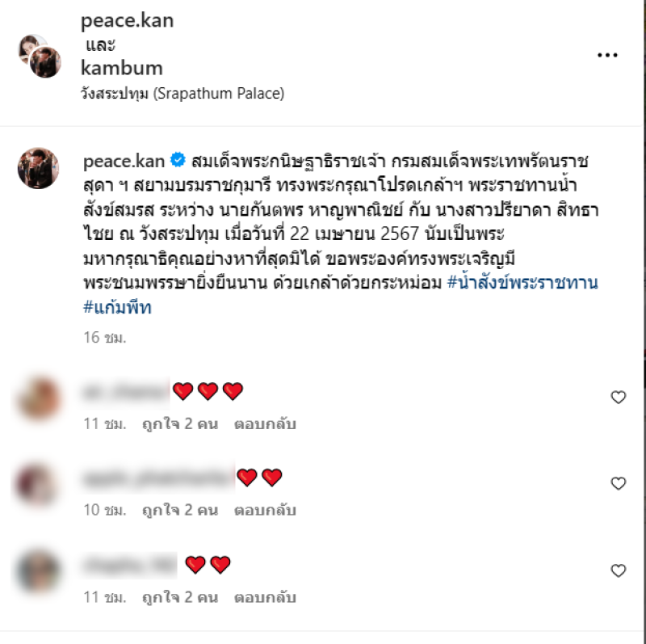Open the Srapathum Palace location link
Viewport: 646px width, 644px height.
pos(182,94)
